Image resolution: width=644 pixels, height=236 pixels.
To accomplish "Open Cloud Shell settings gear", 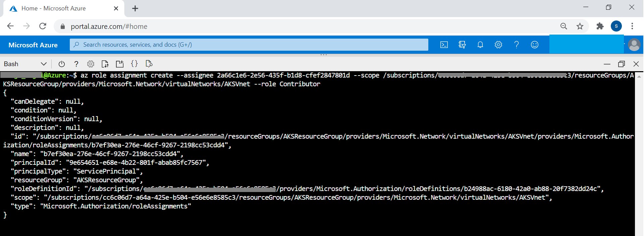I will [91, 64].
